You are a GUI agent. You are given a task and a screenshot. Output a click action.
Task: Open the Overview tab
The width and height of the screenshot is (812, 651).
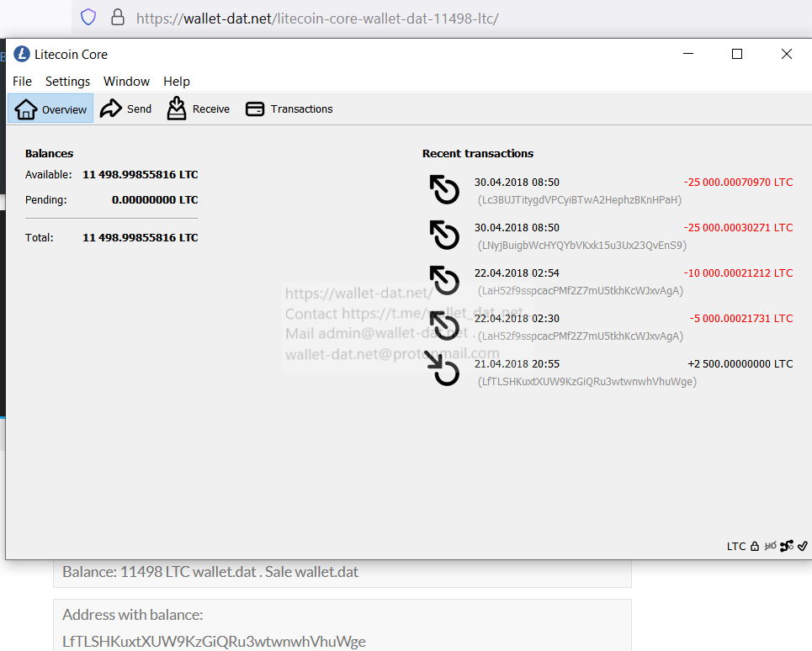tap(50, 109)
